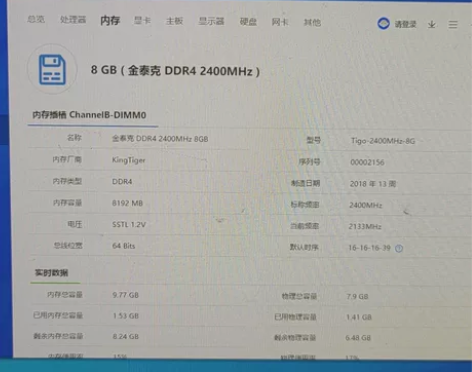Click the 默认时序 label
Viewport: 472px width, 372px height.
point(304,247)
